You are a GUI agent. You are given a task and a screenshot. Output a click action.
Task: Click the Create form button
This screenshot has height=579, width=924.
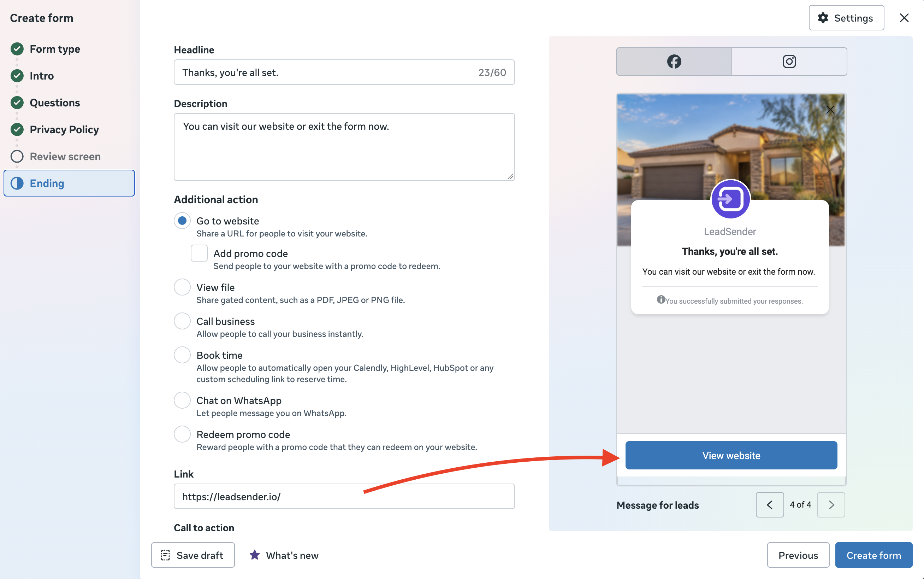coord(873,555)
